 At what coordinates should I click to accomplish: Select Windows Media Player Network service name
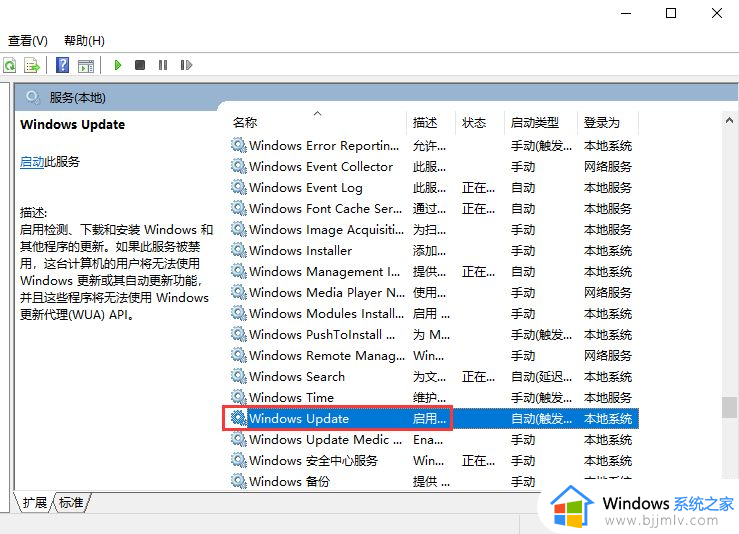click(x=327, y=293)
